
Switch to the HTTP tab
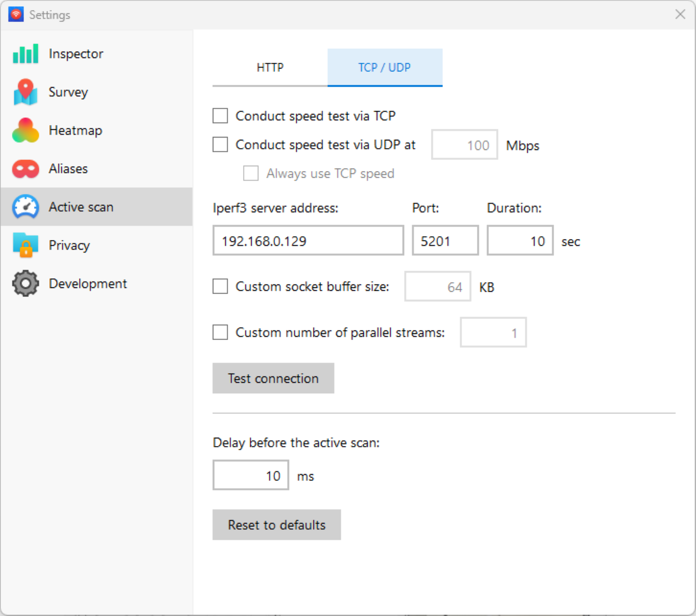pyautogui.click(x=270, y=67)
